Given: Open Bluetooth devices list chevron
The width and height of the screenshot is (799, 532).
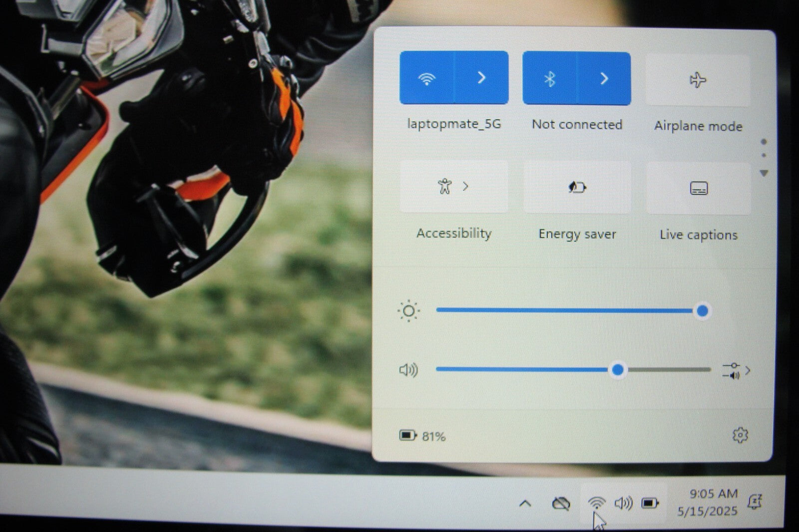Looking at the screenshot, I should [604, 79].
